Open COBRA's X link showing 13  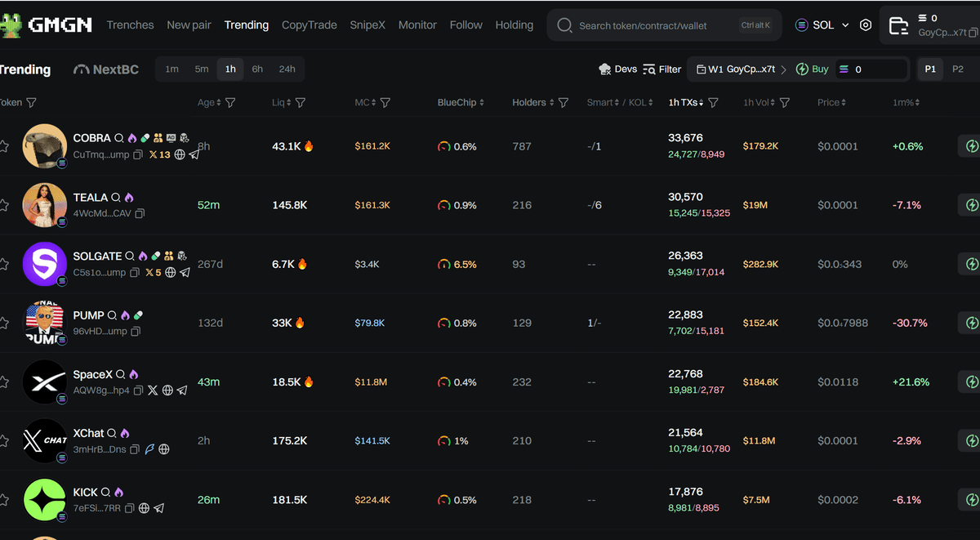tap(159, 154)
